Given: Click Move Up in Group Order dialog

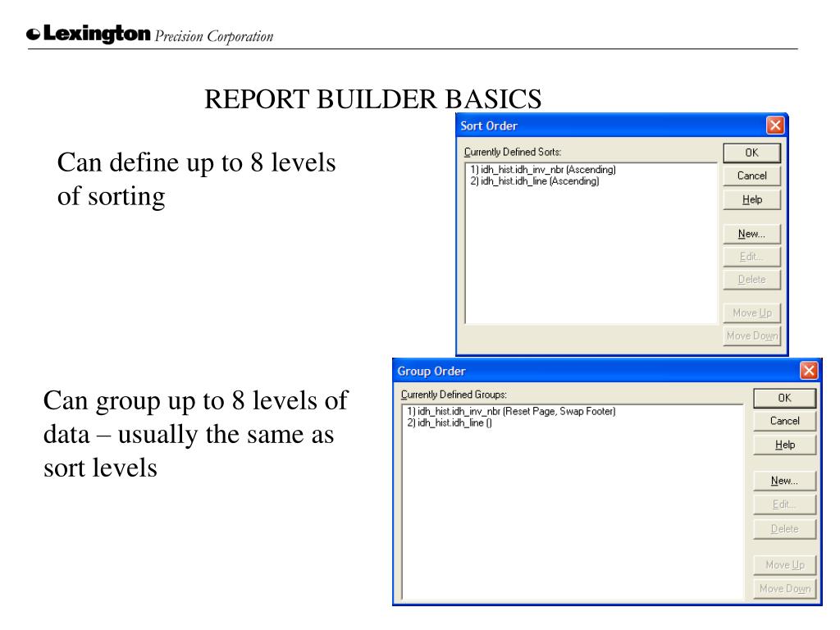Looking at the screenshot, I should click(784, 565).
